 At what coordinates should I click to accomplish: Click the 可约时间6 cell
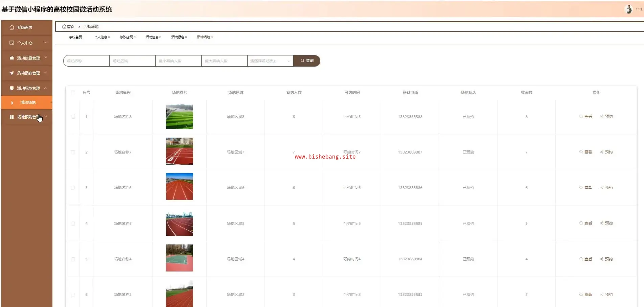click(x=352, y=188)
